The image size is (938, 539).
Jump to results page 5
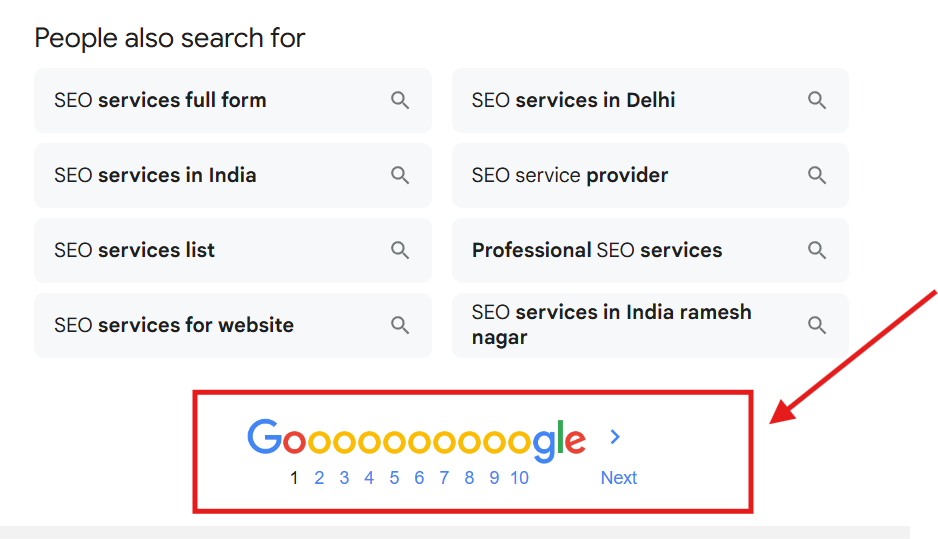394,478
